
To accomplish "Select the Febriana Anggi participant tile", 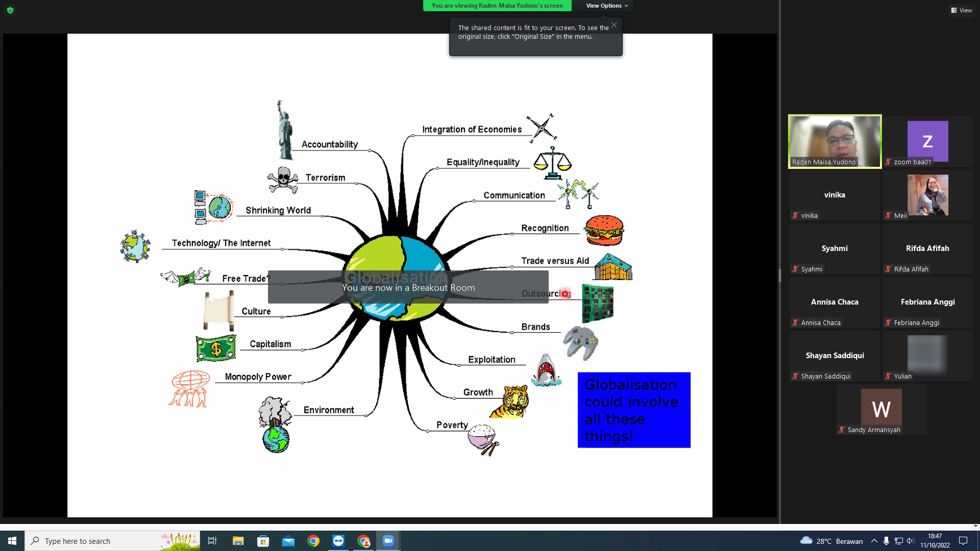I will (x=928, y=302).
